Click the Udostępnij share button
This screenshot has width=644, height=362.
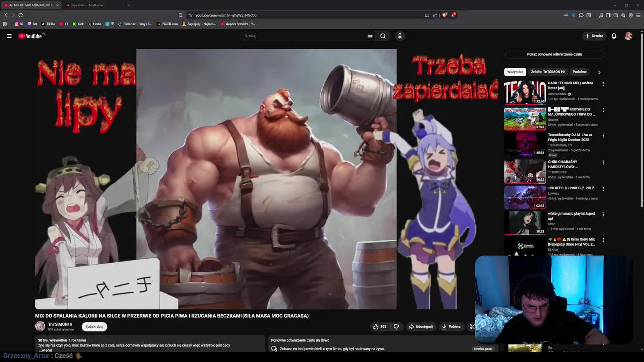point(421,327)
